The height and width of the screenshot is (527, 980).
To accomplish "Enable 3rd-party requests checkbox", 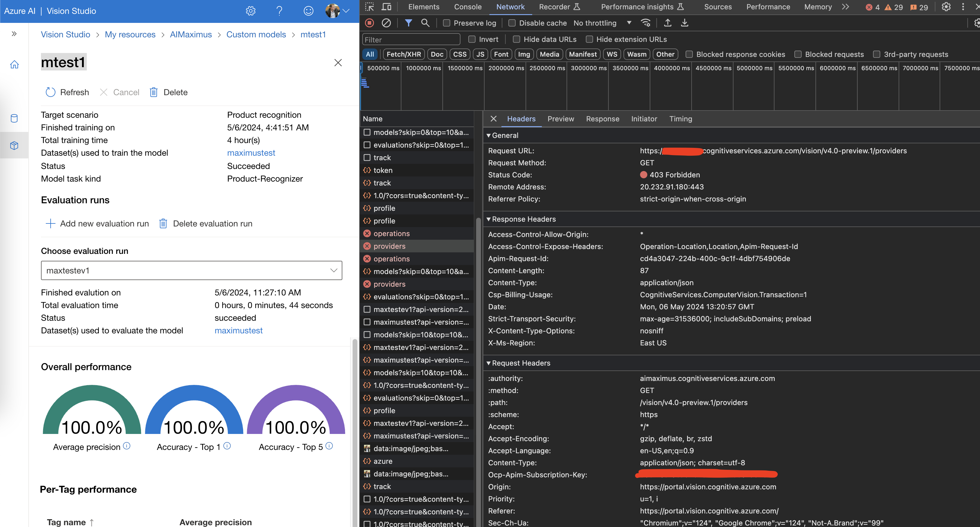I will (877, 55).
